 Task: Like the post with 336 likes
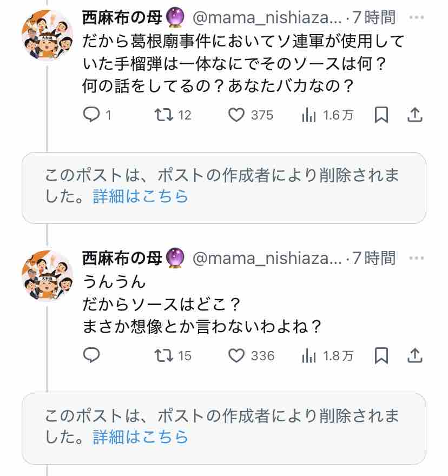(236, 355)
